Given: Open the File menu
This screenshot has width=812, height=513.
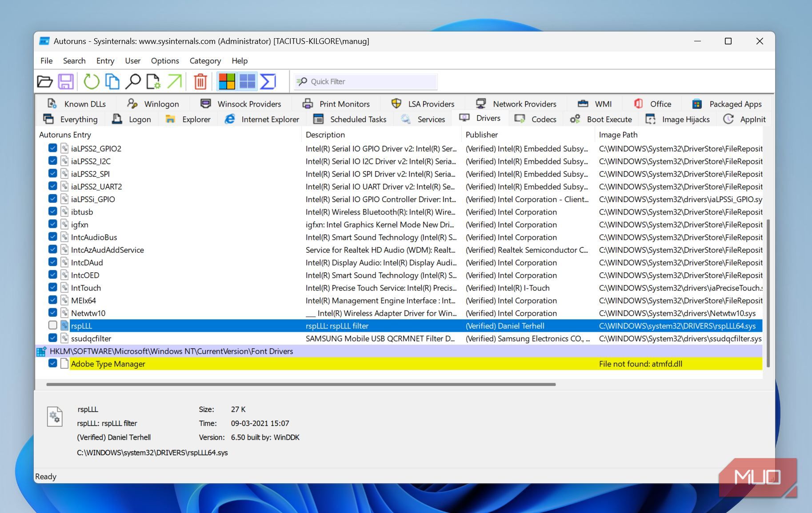Looking at the screenshot, I should [x=46, y=60].
